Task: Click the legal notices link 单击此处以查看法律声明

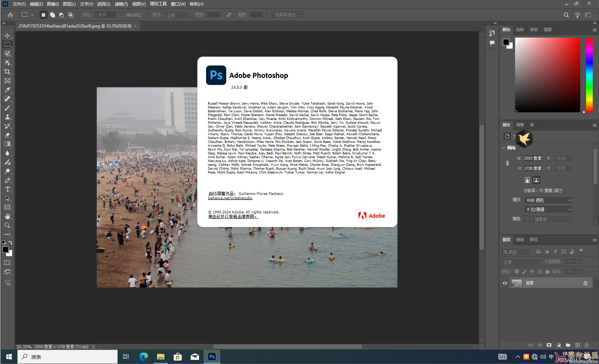Action: pos(233,217)
